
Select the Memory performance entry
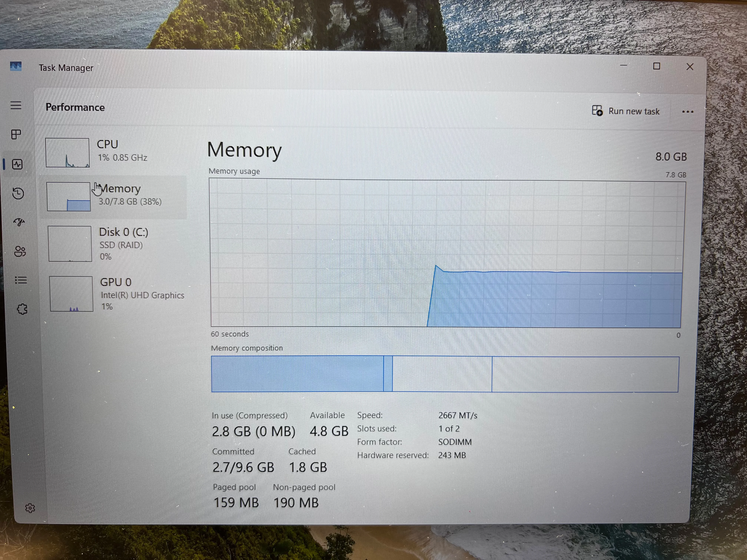114,197
